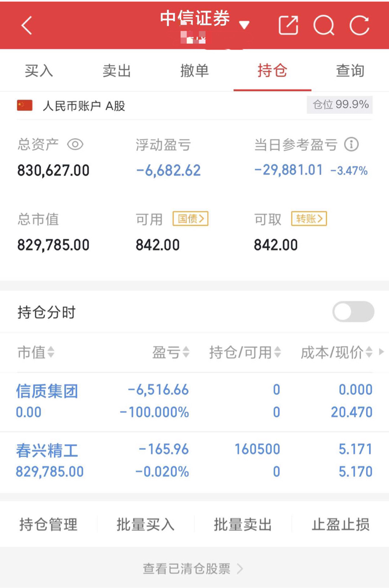Toggle the 持仓分时 switch
The image size is (389, 588).
(353, 312)
